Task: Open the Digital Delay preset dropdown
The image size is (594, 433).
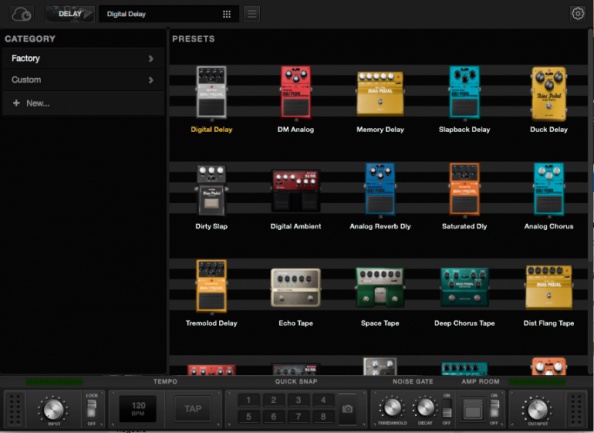Action: 169,14
